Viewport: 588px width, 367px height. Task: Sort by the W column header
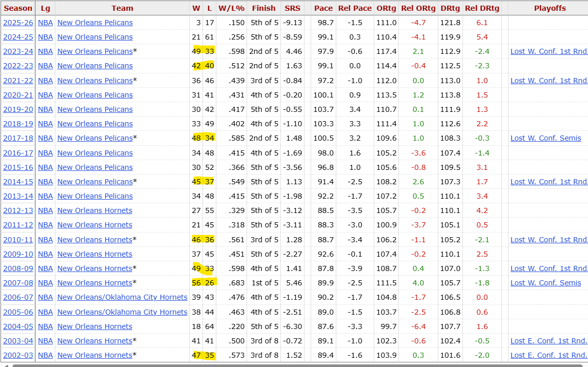(196, 8)
